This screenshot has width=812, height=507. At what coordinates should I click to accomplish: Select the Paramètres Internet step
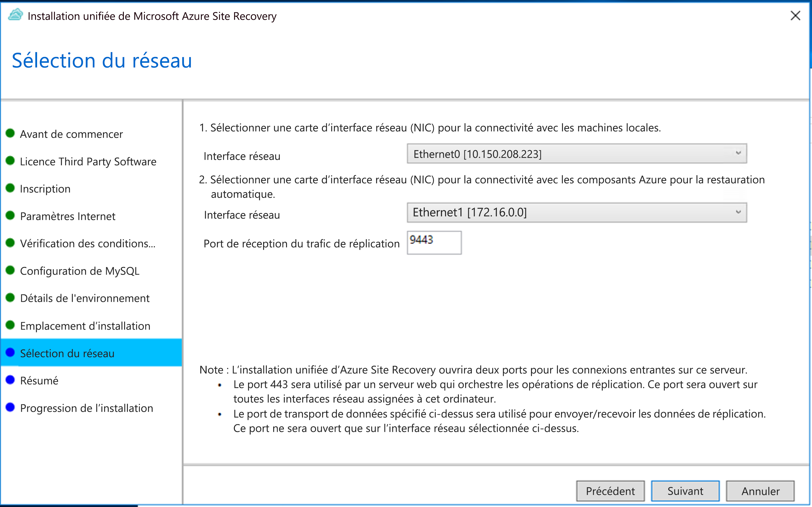coord(68,216)
